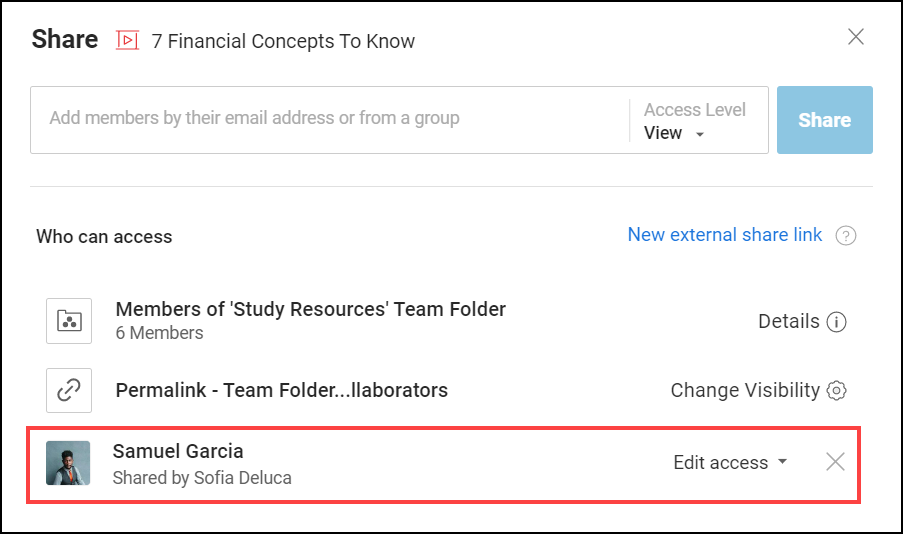Screen dimensions: 903x534
Task: Click the Details text for Team Folder
Action: [788, 321]
